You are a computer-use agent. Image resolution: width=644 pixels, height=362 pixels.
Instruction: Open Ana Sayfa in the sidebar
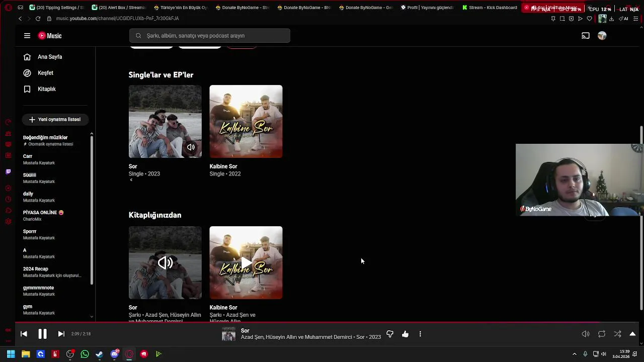pyautogui.click(x=50, y=57)
